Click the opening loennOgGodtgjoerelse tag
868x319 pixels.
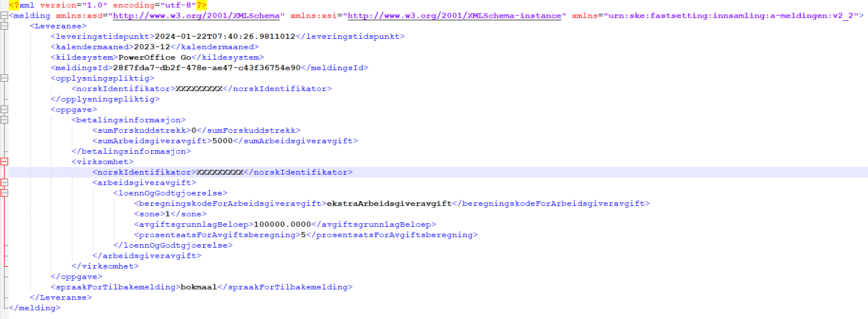pos(170,193)
